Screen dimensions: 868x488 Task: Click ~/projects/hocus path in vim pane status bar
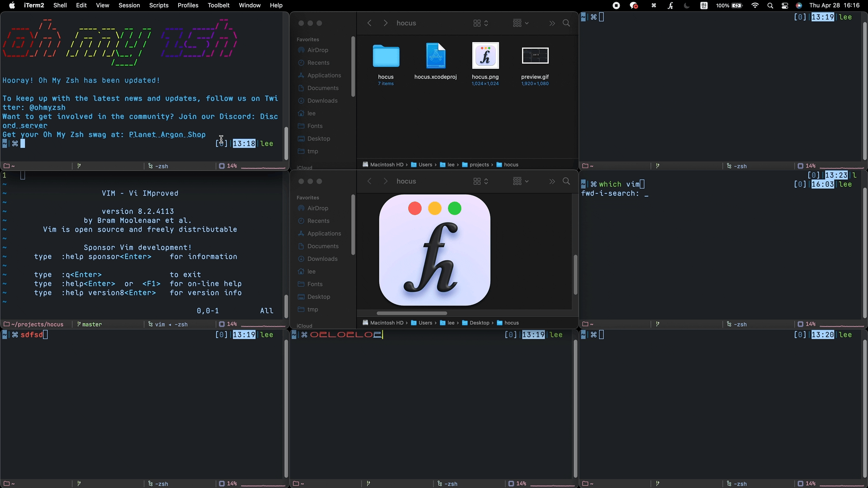(33, 324)
